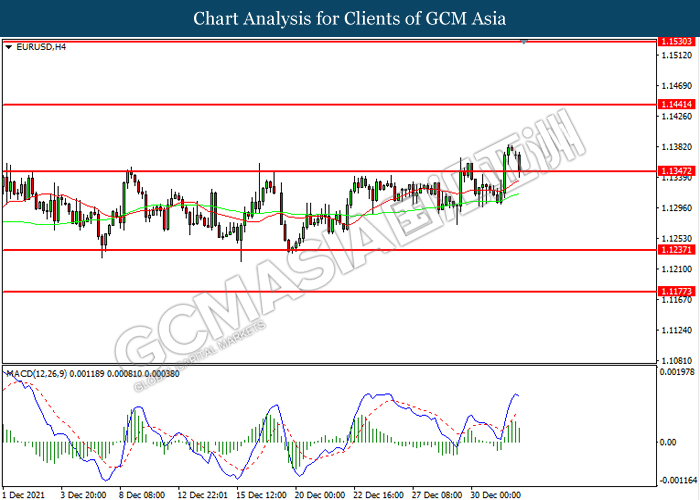Click the EURUSD,H4 symbol label

(x=41, y=47)
